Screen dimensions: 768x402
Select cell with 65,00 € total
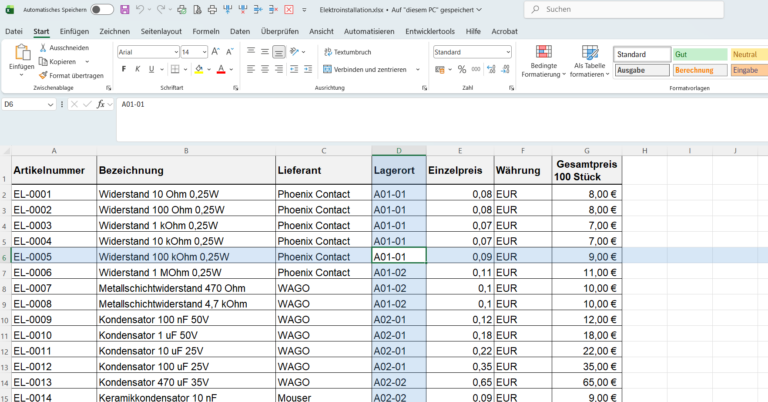(587, 382)
